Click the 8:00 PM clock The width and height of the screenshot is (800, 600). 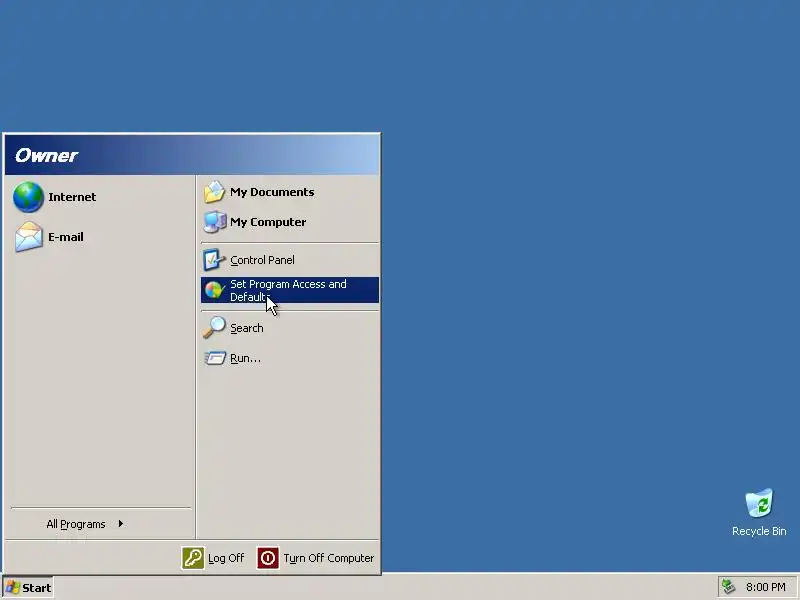coord(766,587)
